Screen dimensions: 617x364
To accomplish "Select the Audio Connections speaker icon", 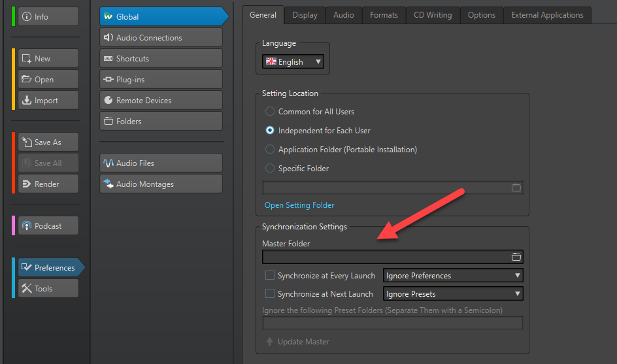I will pyautogui.click(x=108, y=38).
